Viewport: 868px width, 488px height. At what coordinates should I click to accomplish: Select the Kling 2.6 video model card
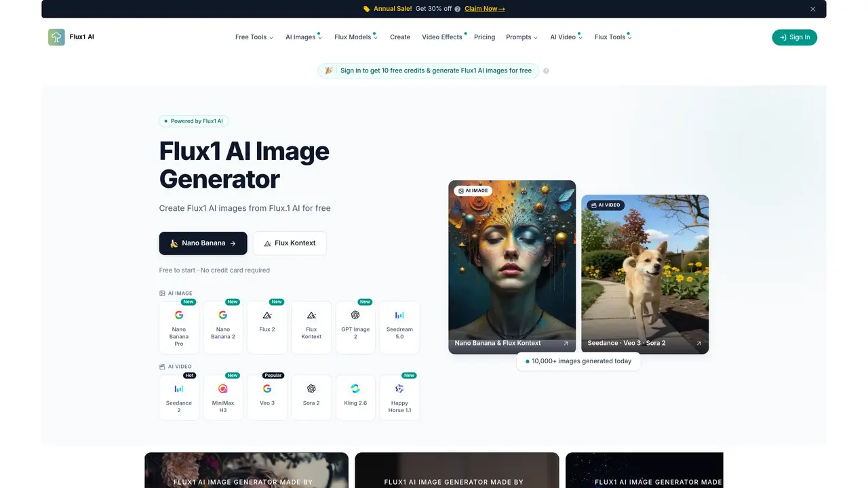355,397
